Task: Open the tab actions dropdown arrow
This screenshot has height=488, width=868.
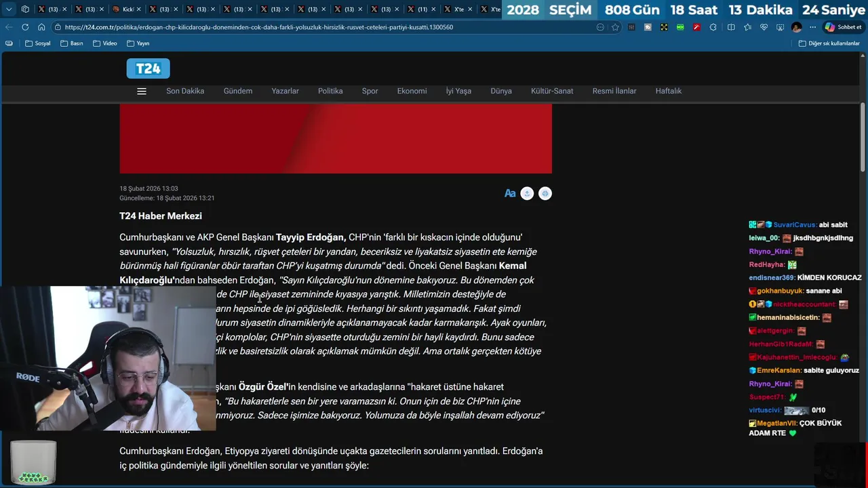Action: (9, 9)
